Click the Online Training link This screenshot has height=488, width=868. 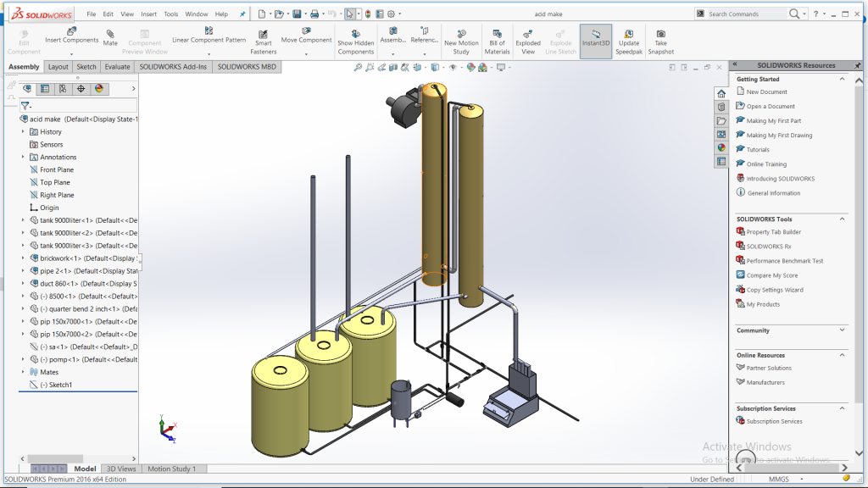[x=766, y=164]
